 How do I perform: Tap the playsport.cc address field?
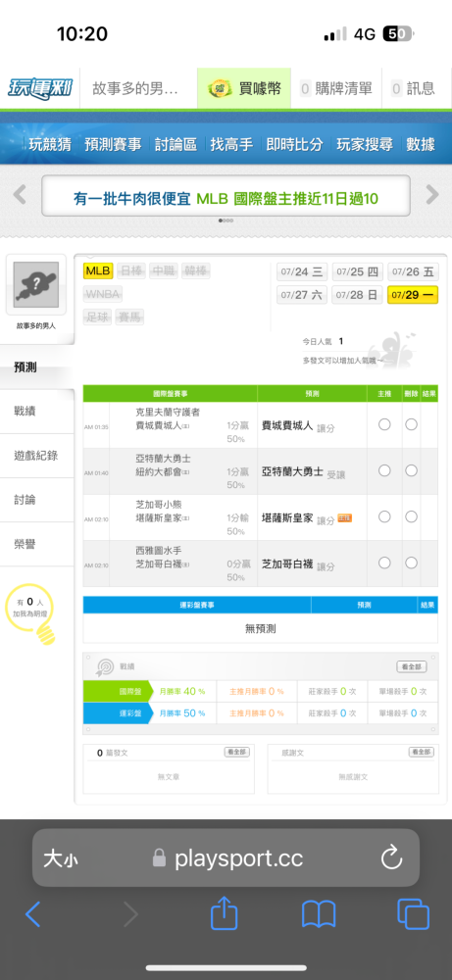[x=226, y=857]
